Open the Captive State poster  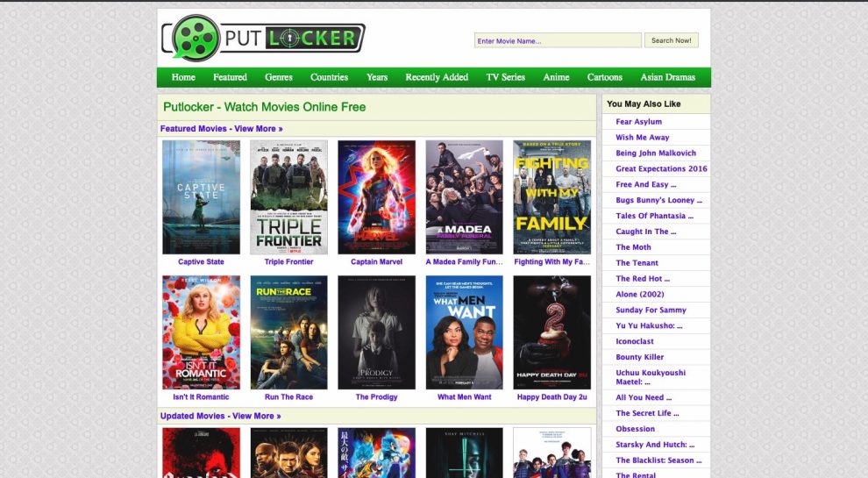coord(201,197)
